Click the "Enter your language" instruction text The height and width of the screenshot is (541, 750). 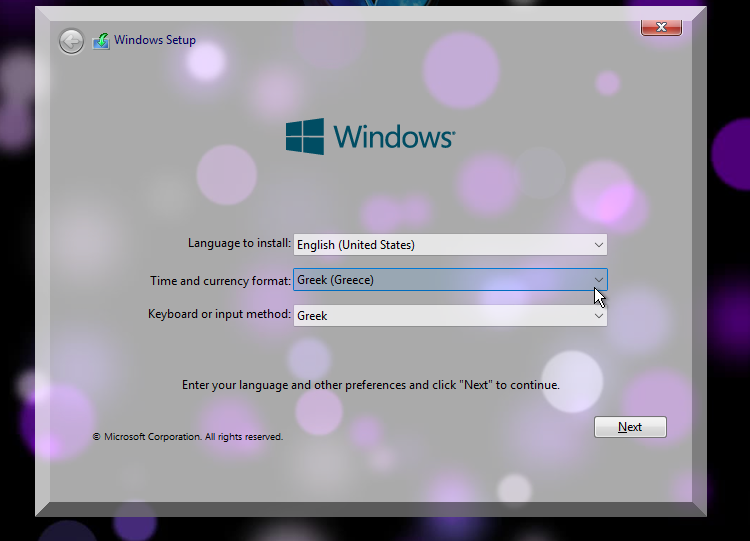(x=370, y=385)
